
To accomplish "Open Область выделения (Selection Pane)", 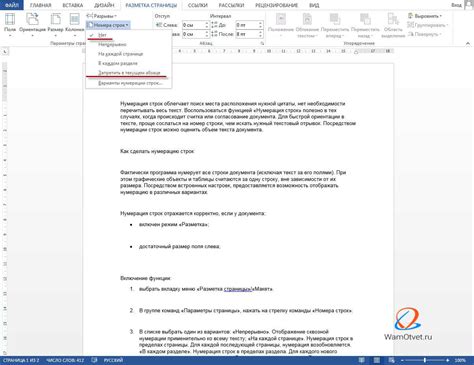I will pyautogui.click(x=393, y=24).
